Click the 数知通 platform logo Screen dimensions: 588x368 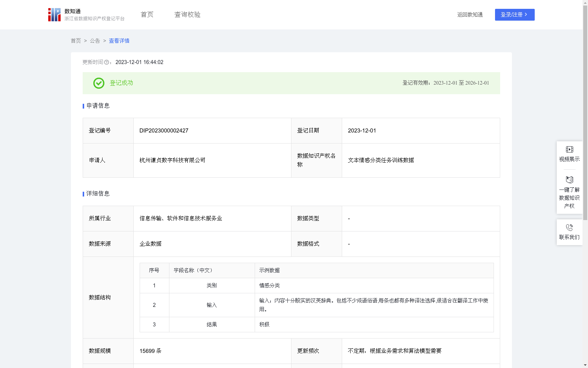pos(86,15)
